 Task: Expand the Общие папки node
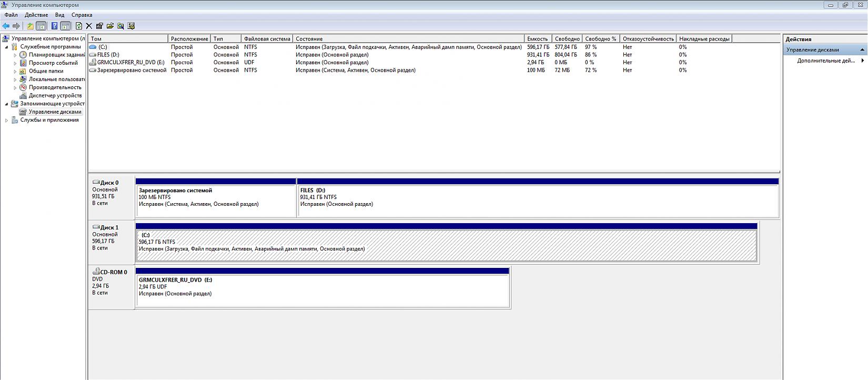click(15, 71)
